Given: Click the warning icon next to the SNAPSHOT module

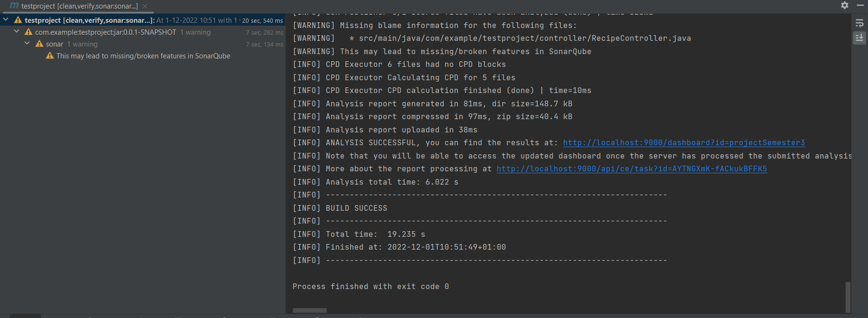Looking at the screenshot, I should (28, 32).
